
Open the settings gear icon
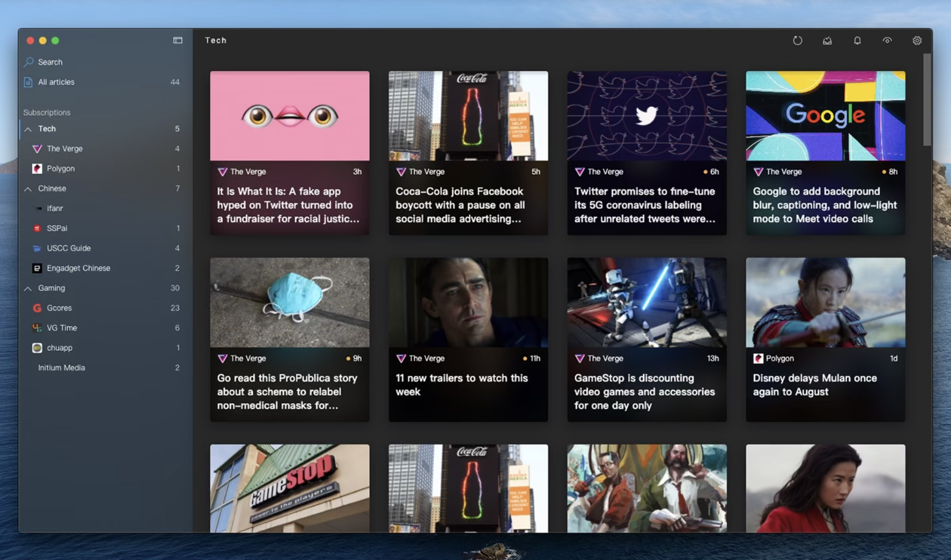pyautogui.click(x=917, y=40)
